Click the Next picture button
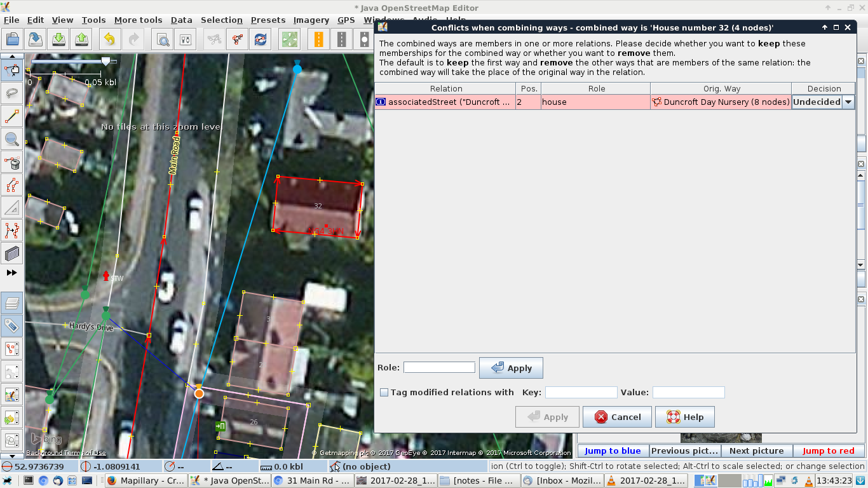This screenshot has height=488, width=868. (x=756, y=451)
